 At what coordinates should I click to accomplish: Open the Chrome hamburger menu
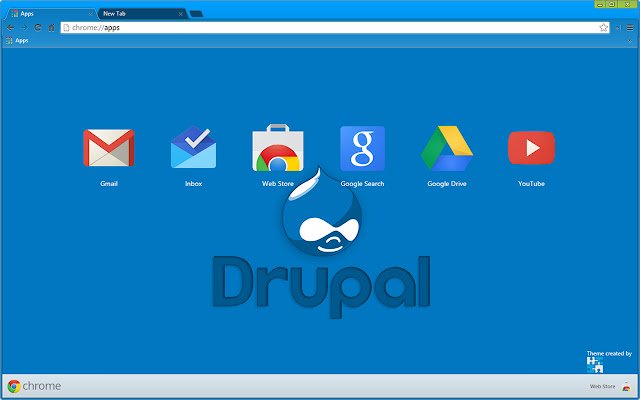(630, 28)
